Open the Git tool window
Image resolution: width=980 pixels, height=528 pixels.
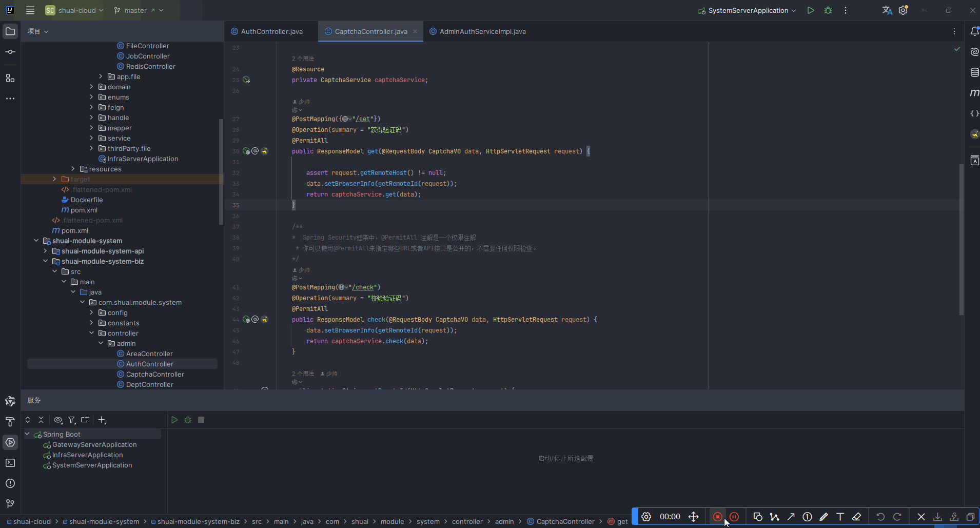10,504
